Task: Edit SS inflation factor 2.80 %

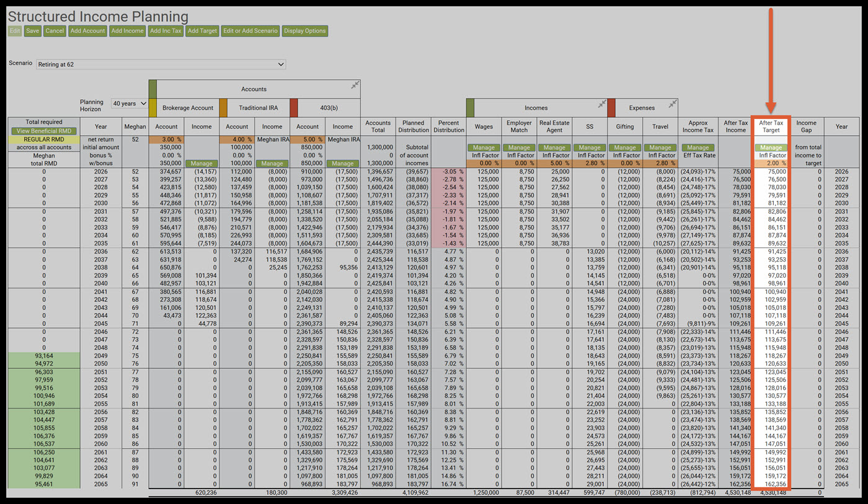Action: pyautogui.click(x=590, y=164)
